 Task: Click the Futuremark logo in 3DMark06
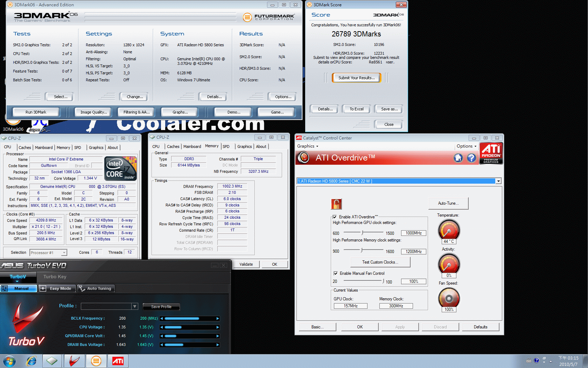[x=269, y=17]
